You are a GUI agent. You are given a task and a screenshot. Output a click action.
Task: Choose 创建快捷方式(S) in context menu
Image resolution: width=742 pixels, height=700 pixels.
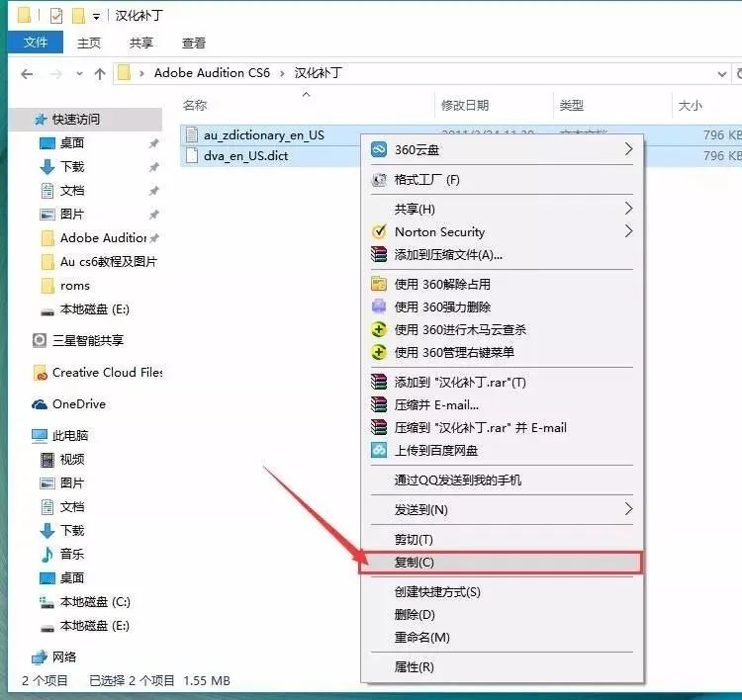point(502,591)
